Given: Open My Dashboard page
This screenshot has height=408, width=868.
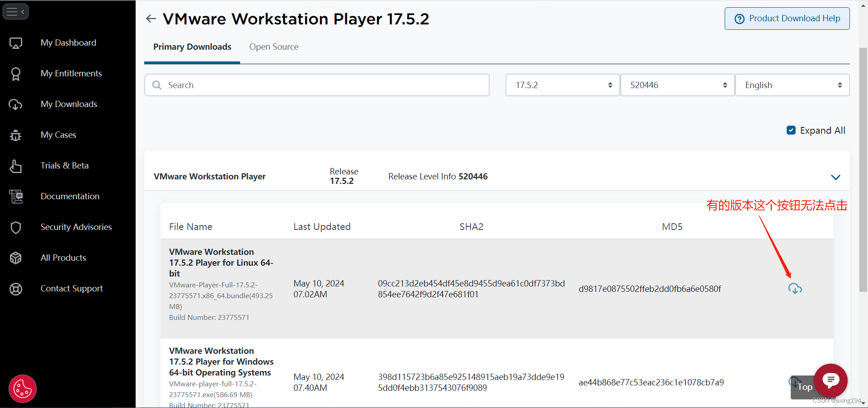Looking at the screenshot, I should pyautogui.click(x=68, y=42).
